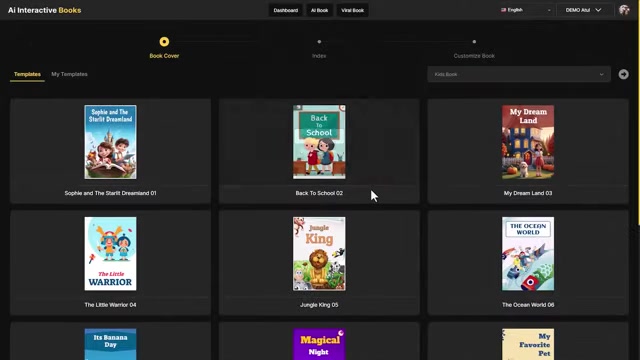Open the Dashboard page

coord(286,10)
